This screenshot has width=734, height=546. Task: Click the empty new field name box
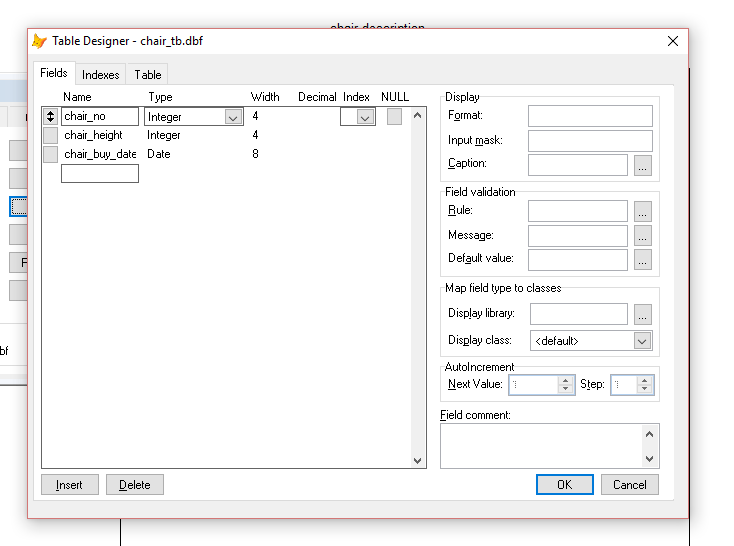(x=100, y=173)
